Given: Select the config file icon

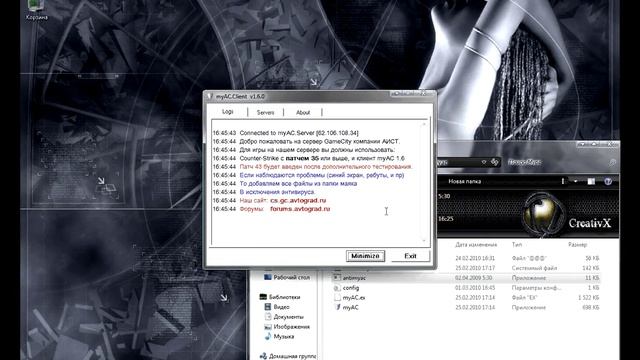Looking at the screenshot, I should pos(337,288).
